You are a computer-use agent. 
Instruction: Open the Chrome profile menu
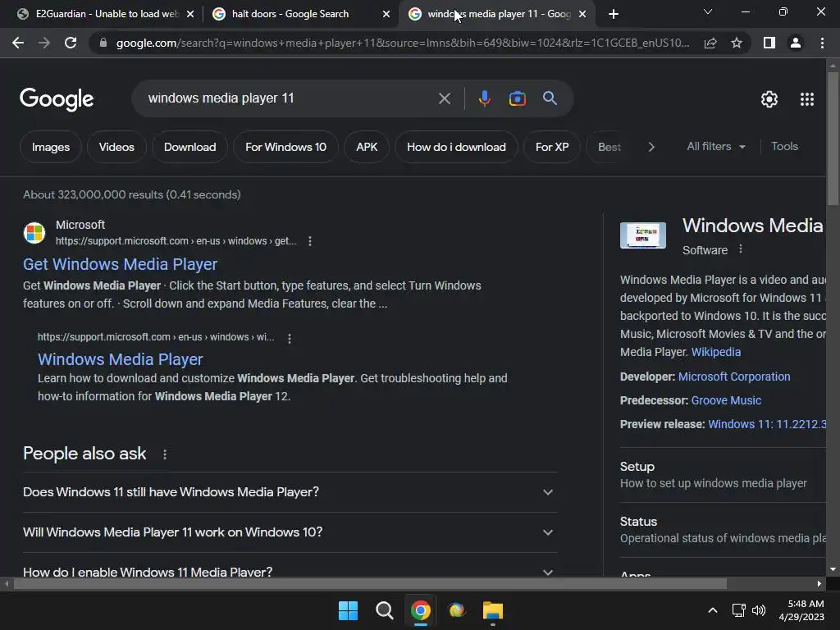click(x=796, y=43)
